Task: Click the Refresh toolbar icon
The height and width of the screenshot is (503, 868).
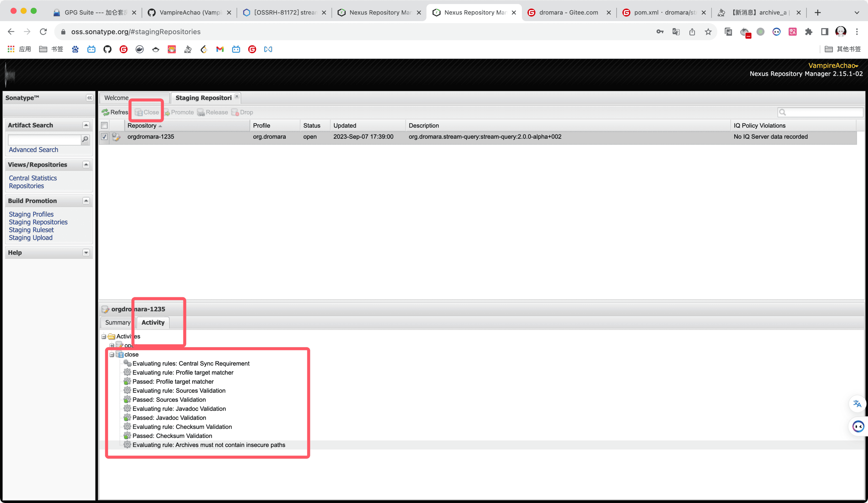Action: point(105,112)
